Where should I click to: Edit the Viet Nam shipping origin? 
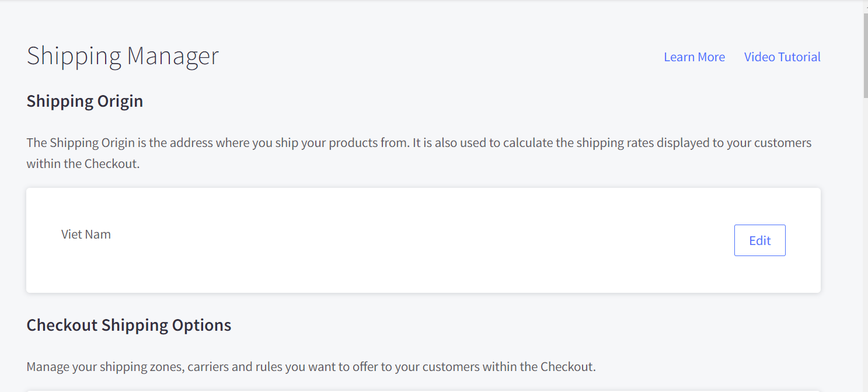pyautogui.click(x=759, y=240)
